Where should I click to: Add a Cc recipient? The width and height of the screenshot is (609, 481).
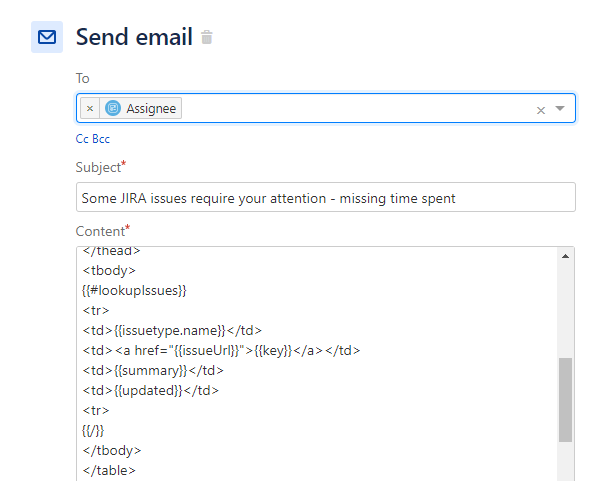click(x=82, y=139)
